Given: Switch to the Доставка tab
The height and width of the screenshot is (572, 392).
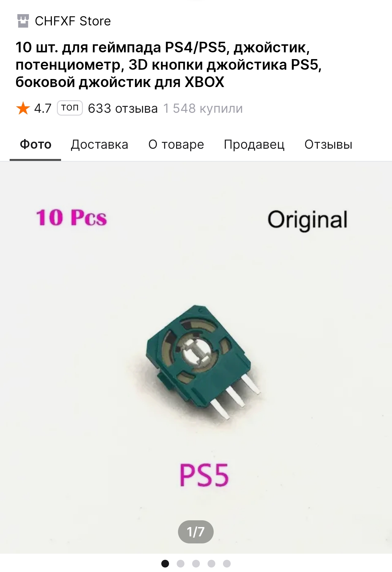Looking at the screenshot, I should 99,145.
